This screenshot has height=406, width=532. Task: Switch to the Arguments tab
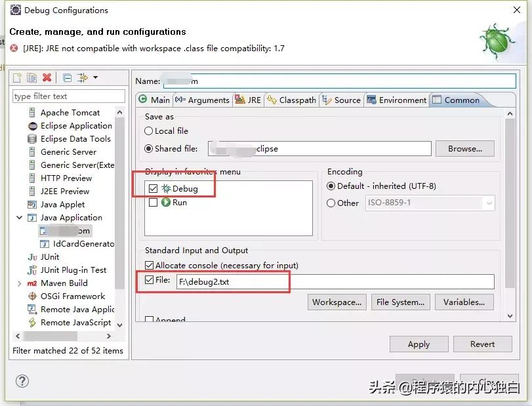(x=202, y=100)
